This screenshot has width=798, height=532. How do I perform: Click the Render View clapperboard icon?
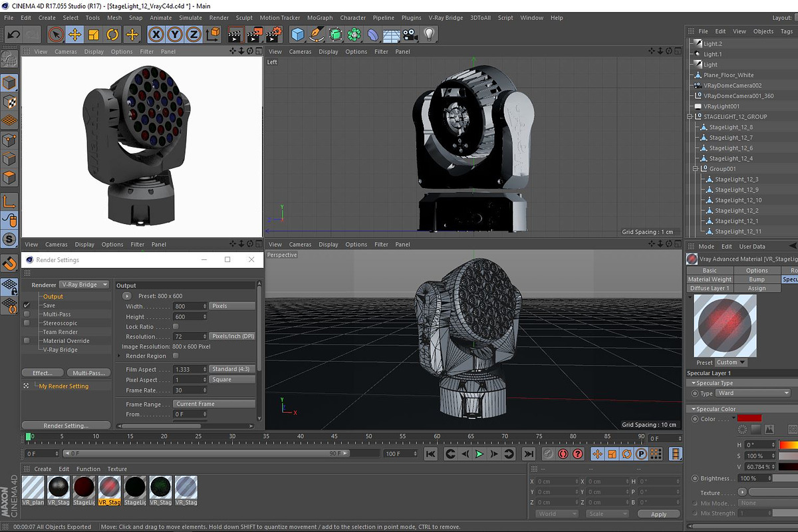click(235, 35)
